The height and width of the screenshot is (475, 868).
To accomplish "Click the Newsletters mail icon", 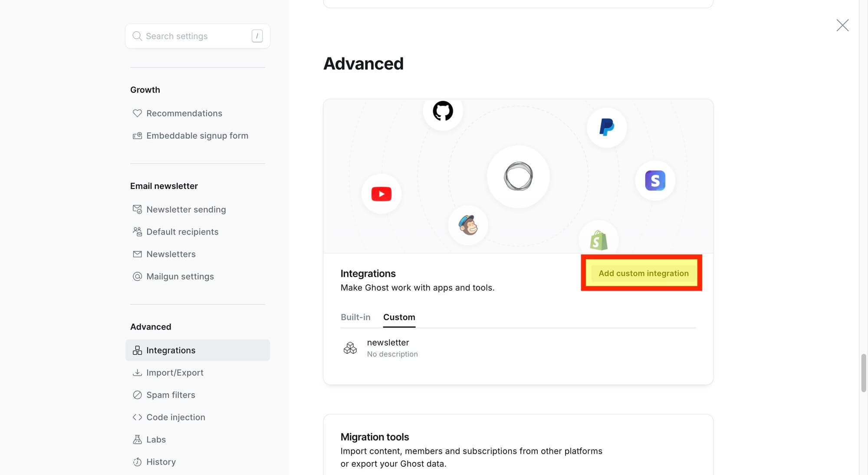I will [x=137, y=254].
